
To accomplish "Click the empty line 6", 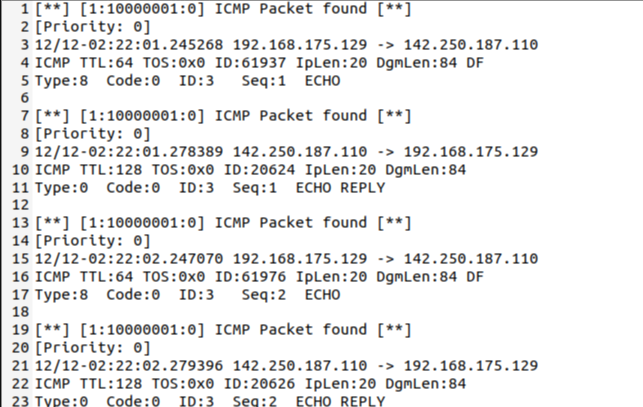I will click(x=200, y=99).
